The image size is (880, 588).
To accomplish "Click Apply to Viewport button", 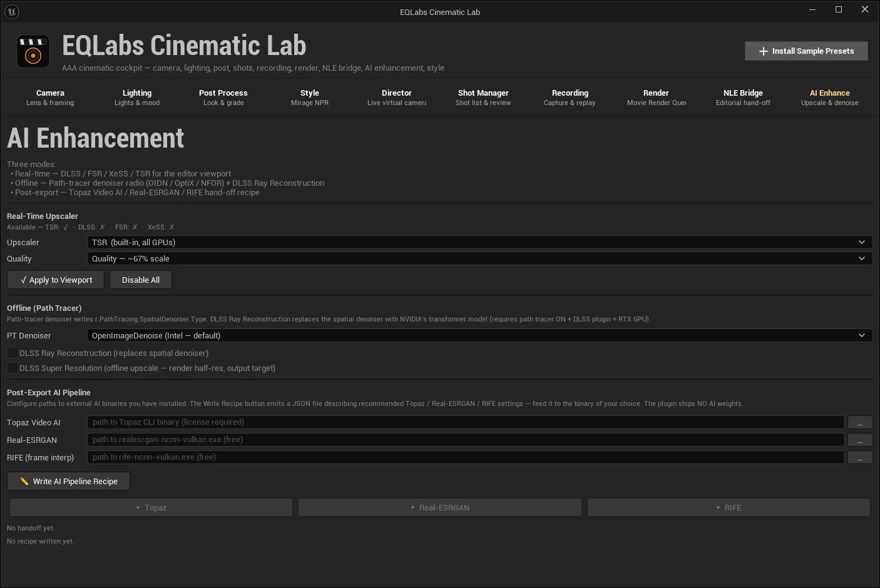I will tap(56, 280).
